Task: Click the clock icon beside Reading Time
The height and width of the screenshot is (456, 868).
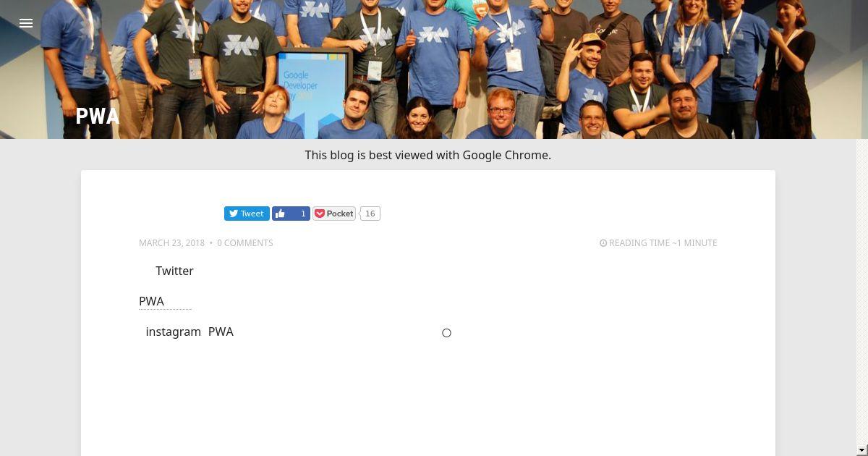Action: pyautogui.click(x=603, y=243)
